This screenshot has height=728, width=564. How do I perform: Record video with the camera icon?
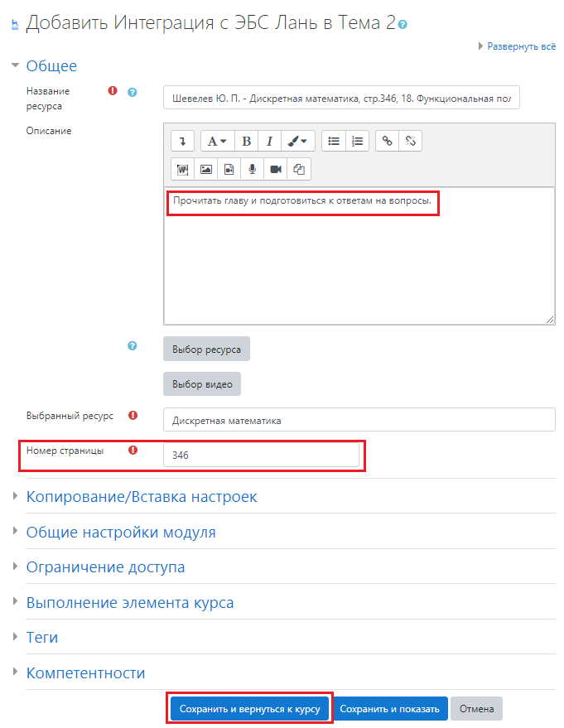tap(276, 169)
